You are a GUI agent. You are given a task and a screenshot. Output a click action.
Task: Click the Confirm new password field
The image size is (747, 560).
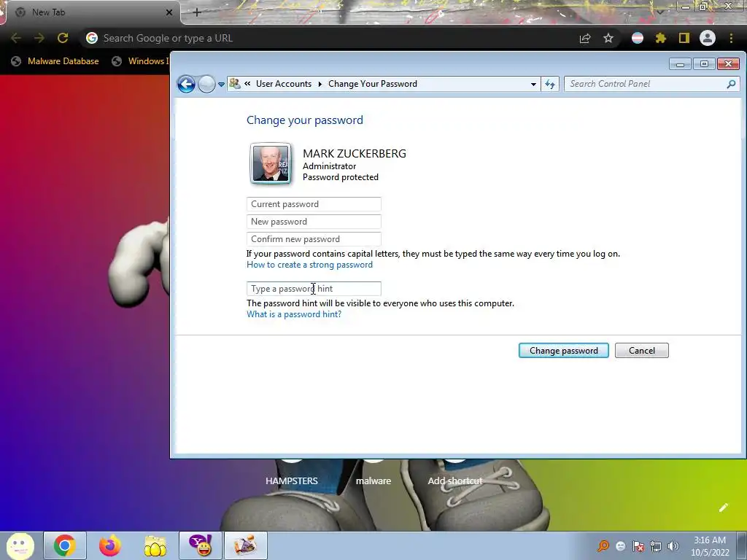coord(314,239)
